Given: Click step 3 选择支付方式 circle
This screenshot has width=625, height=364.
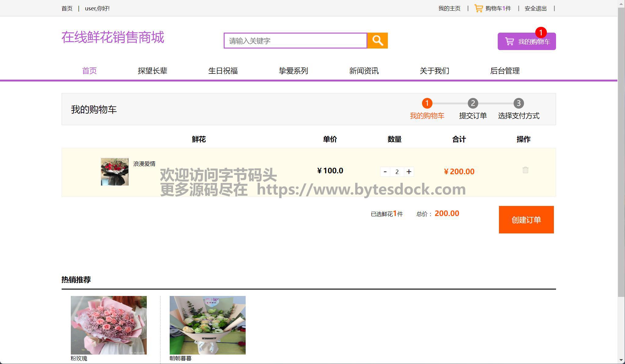Looking at the screenshot, I should click(x=518, y=103).
